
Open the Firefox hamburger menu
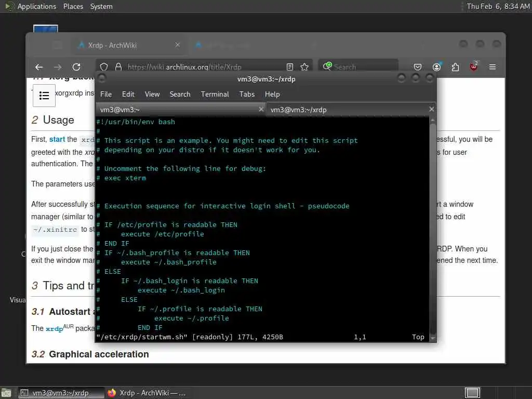coord(493,67)
